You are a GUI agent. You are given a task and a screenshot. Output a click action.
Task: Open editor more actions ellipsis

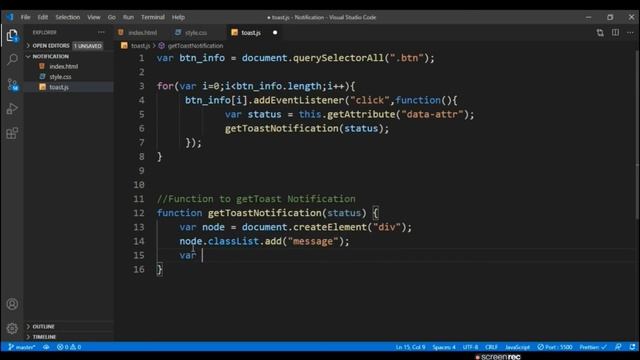pos(630,33)
